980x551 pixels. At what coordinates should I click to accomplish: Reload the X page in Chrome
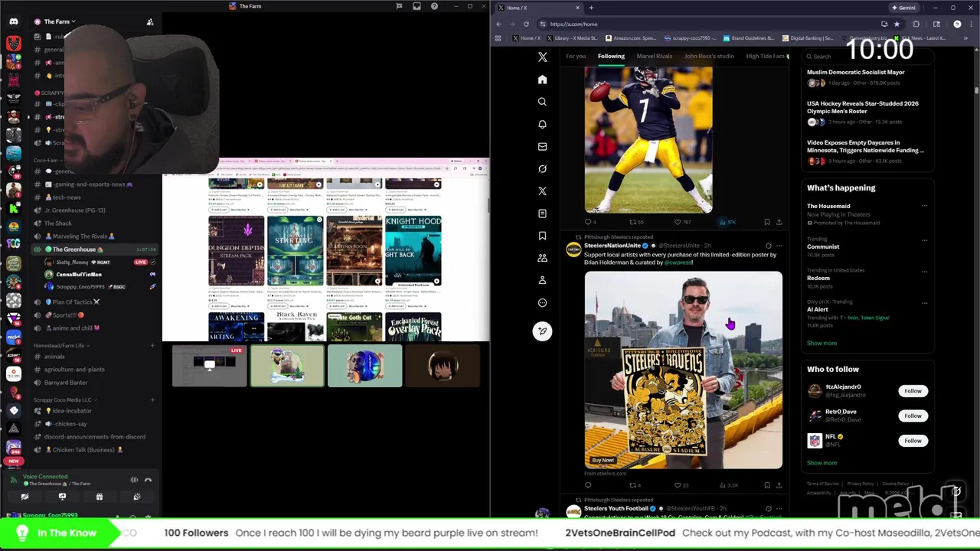point(526,24)
